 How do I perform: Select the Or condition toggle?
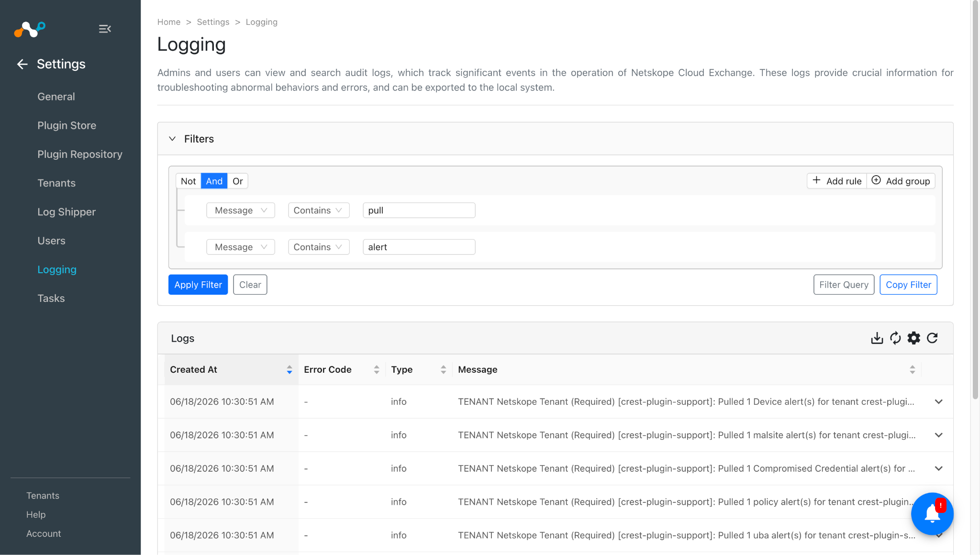(238, 181)
